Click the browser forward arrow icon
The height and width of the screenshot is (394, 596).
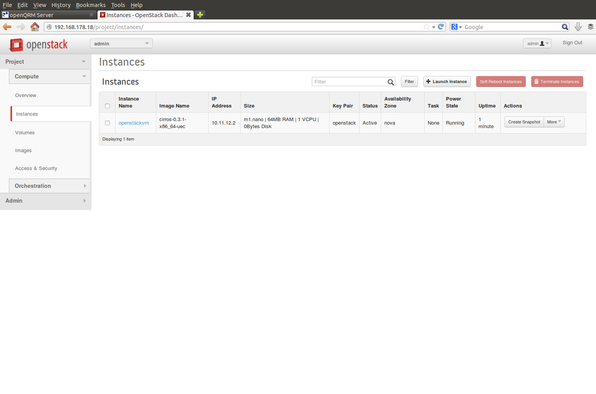(21, 27)
